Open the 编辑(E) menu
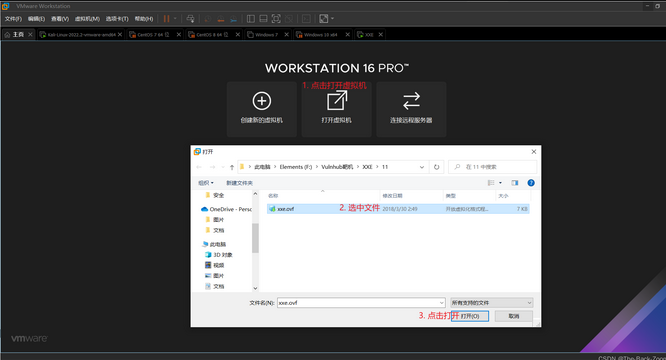The height and width of the screenshot is (360, 666). click(x=37, y=19)
